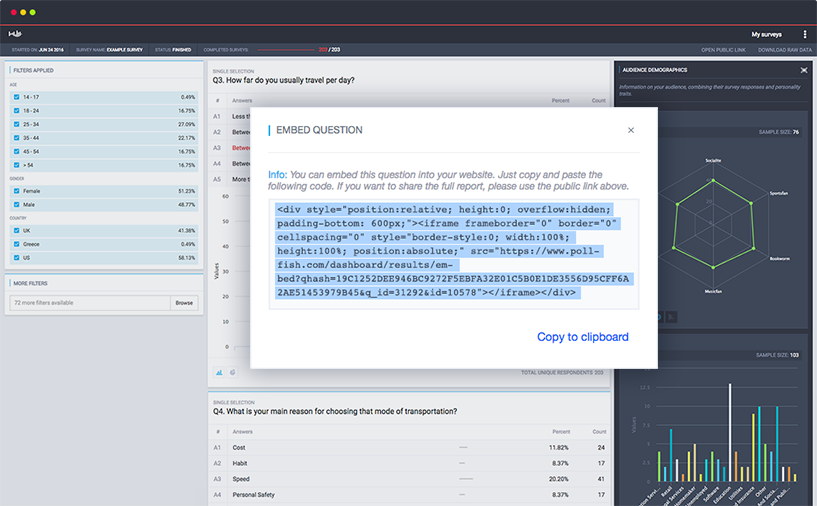817x506 pixels.
Task: Click the completed surveys progress bar
Action: (x=286, y=50)
